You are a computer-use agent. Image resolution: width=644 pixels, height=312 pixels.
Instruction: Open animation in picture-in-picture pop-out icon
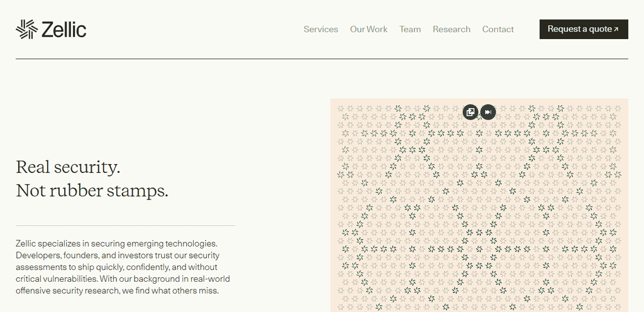(470, 112)
